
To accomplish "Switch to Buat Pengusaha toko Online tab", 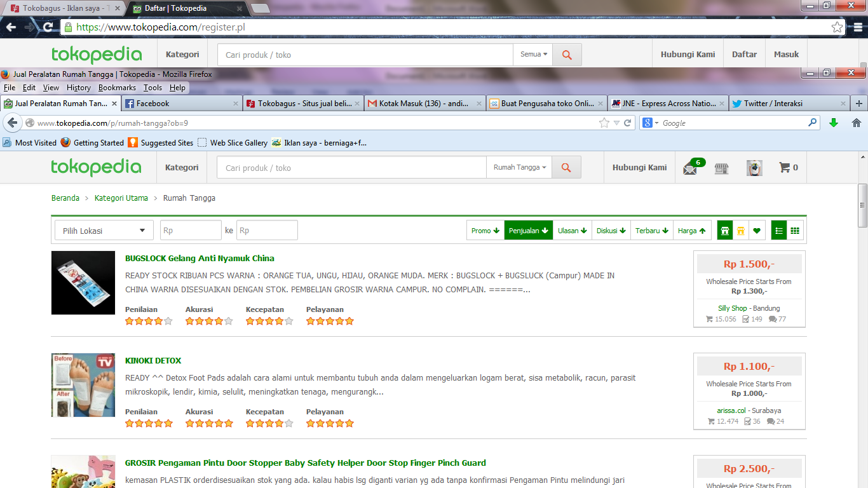I will (x=546, y=103).
